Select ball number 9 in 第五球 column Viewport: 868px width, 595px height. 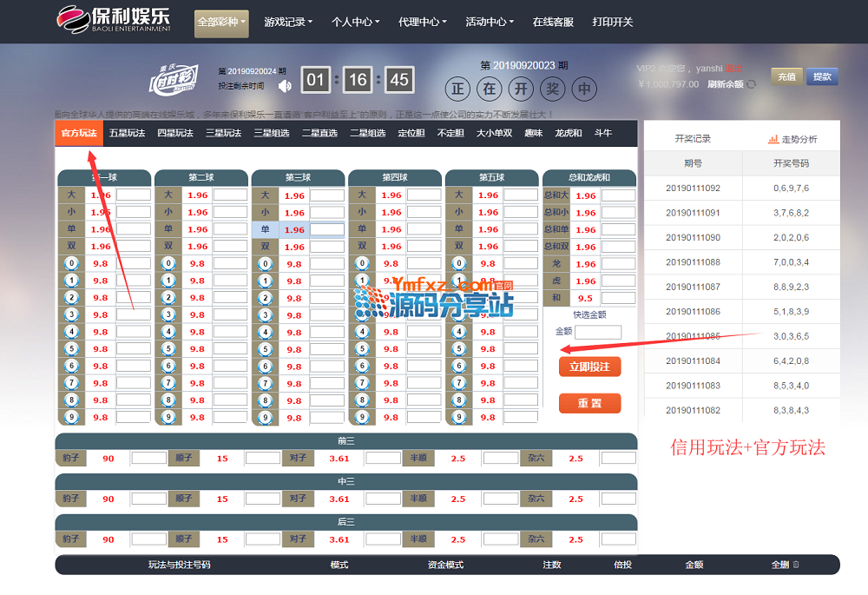(458, 417)
